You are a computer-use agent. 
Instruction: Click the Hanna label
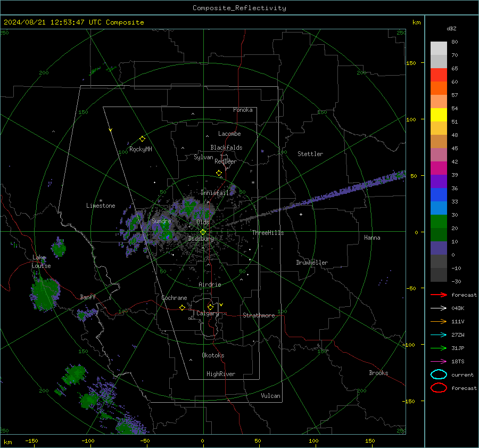click(x=372, y=238)
